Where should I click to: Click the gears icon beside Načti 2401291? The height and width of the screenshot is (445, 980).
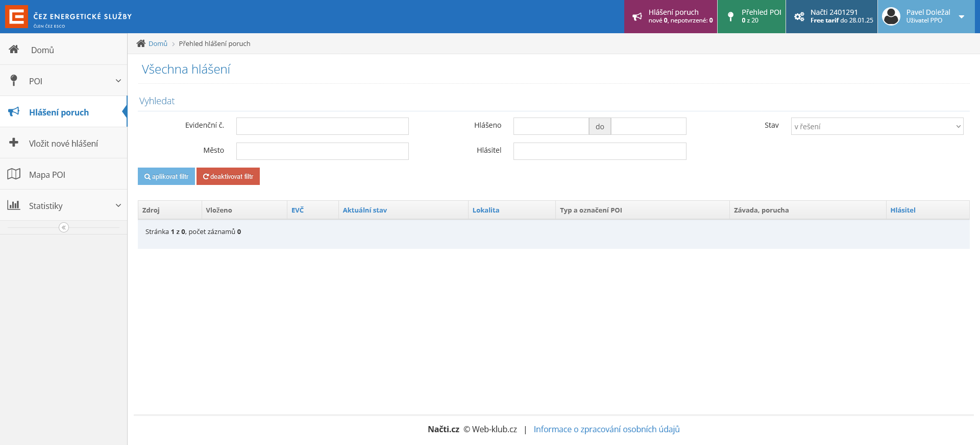[799, 17]
